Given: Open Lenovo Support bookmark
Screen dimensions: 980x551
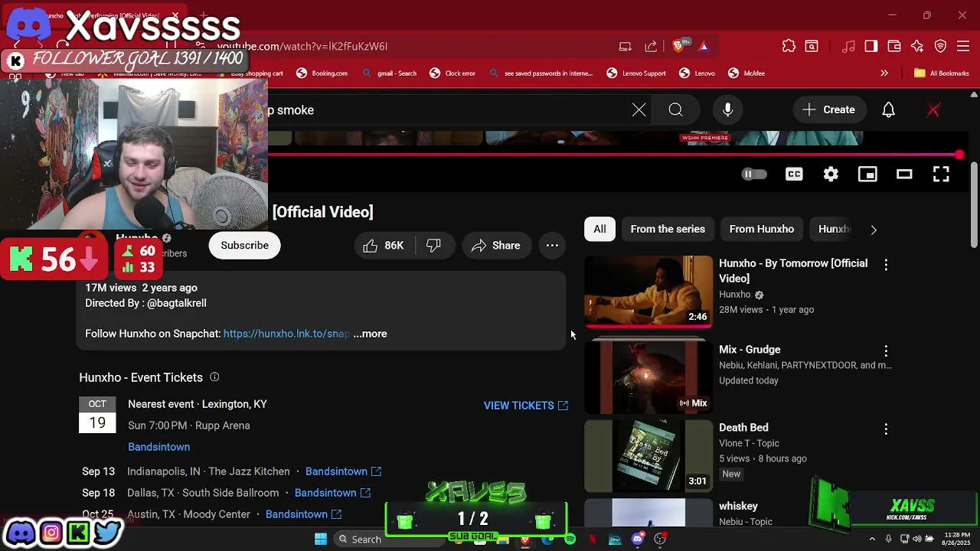Looking at the screenshot, I should (635, 73).
